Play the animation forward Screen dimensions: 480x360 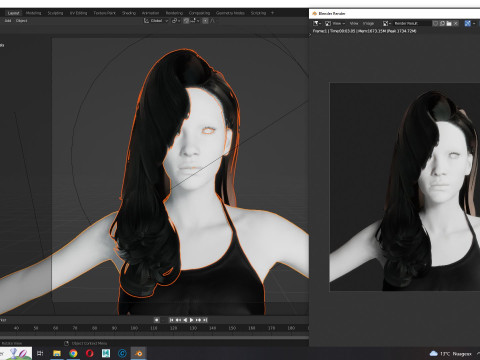pos(192,320)
